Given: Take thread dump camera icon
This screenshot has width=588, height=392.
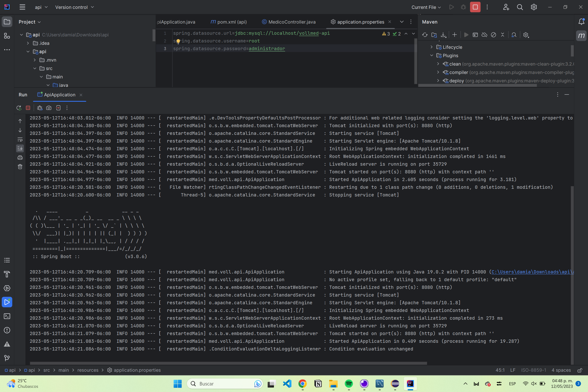Looking at the screenshot, I should click(49, 108).
